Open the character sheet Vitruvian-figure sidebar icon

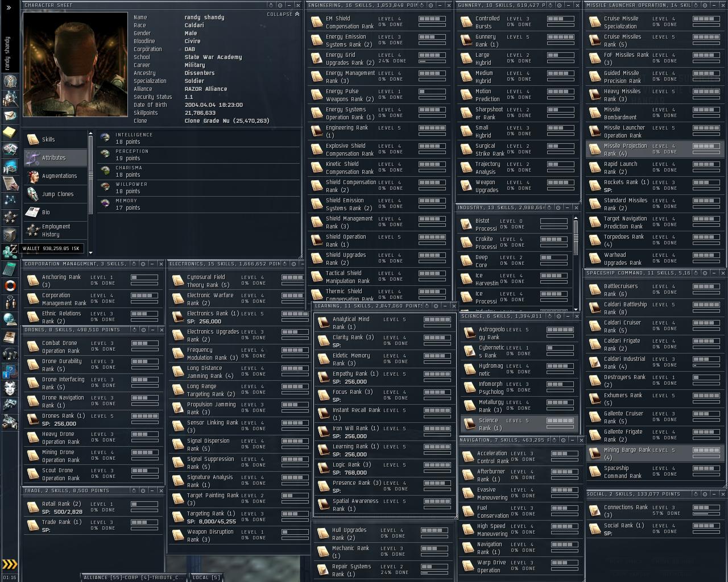click(x=10, y=81)
